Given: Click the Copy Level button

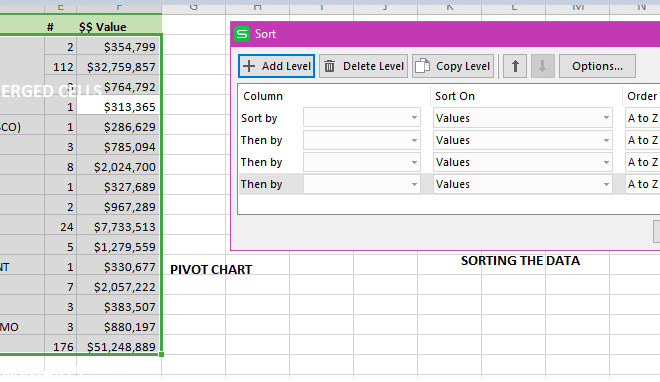Looking at the screenshot, I should point(453,66).
